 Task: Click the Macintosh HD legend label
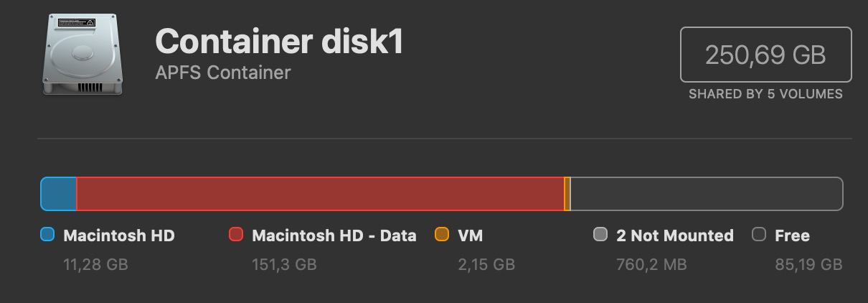(x=119, y=236)
